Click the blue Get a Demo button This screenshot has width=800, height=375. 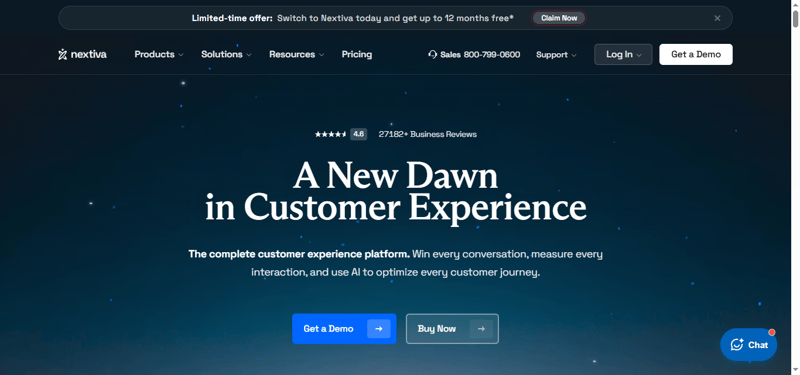coord(344,329)
